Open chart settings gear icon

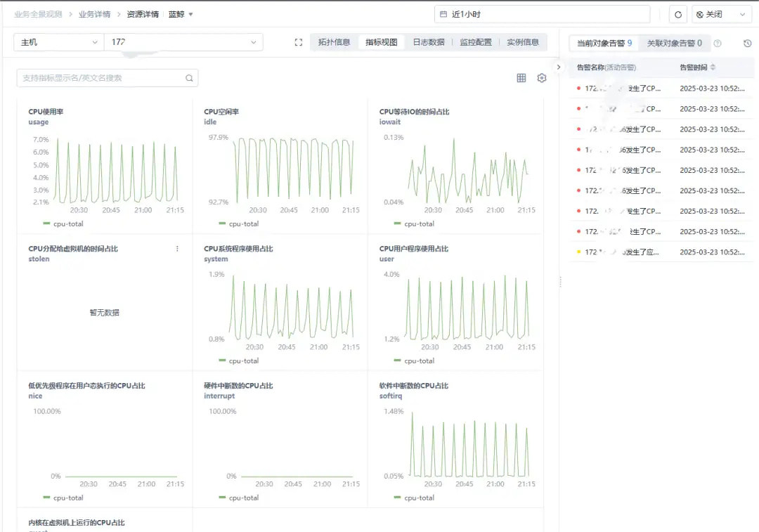542,78
